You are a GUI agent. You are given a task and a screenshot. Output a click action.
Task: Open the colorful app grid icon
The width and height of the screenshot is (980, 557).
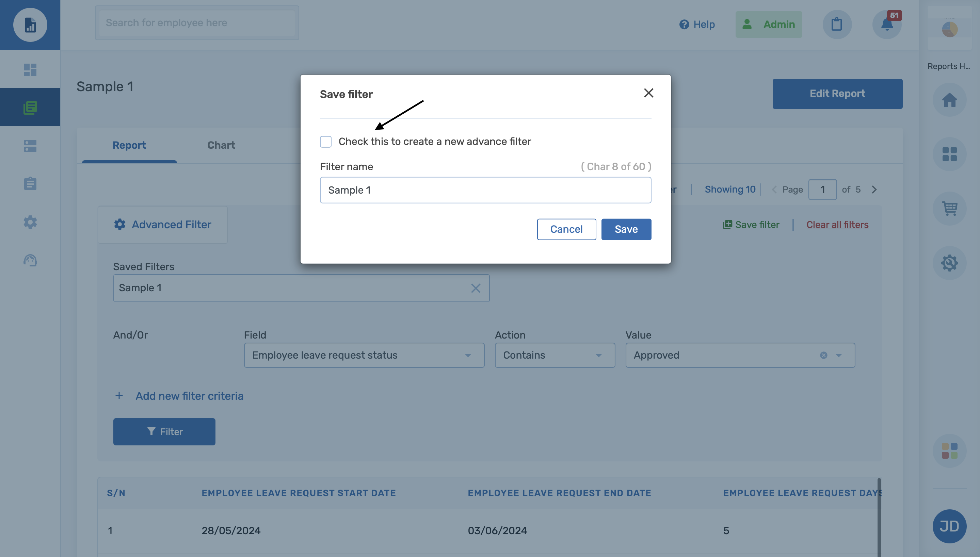(x=949, y=450)
